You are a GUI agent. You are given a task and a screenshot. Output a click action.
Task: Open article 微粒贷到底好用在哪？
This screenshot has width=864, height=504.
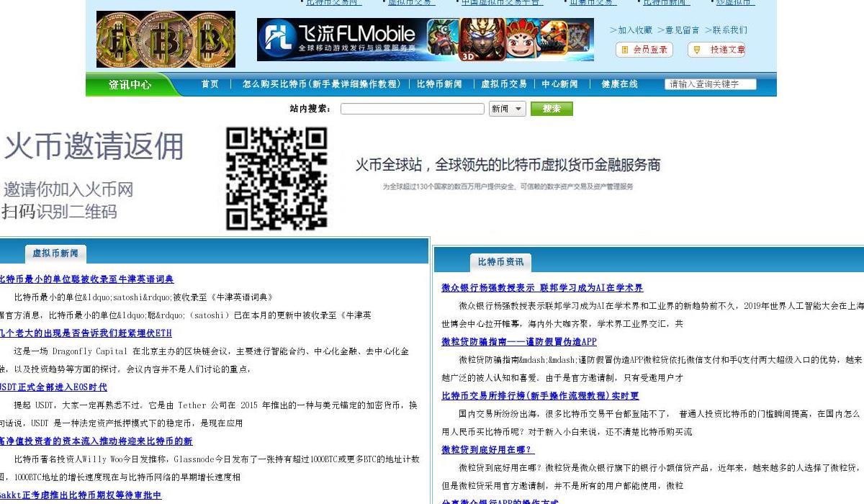point(487,450)
